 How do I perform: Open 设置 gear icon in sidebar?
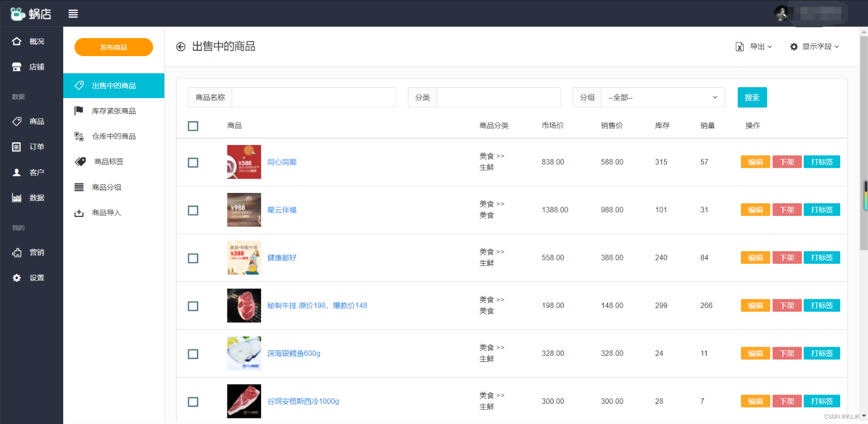click(17, 278)
